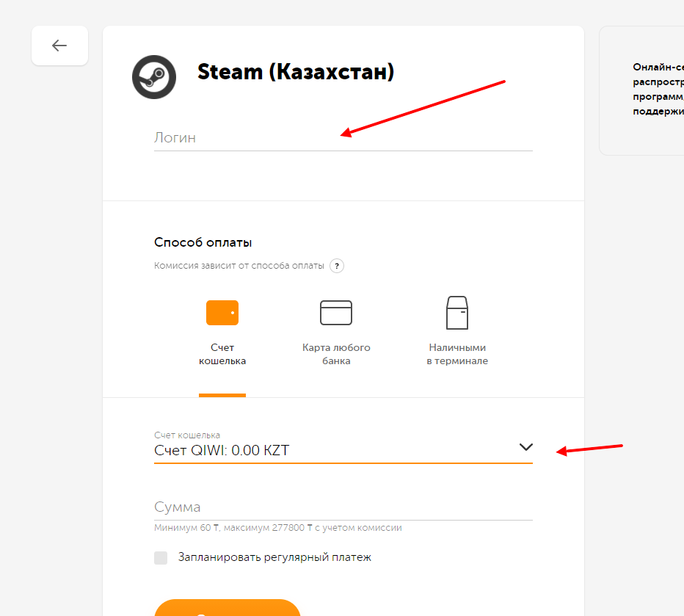The width and height of the screenshot is (684, 616).
Task: Click the Steam (Казахстан) title
Action: point(296,72)
